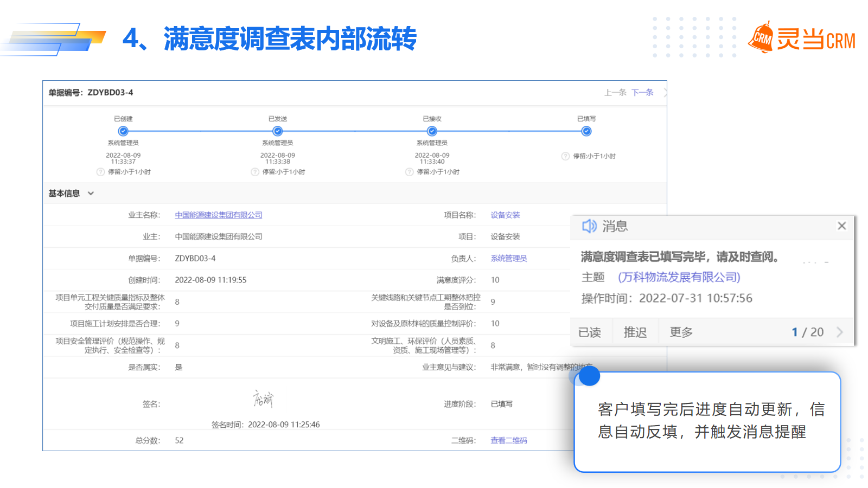868x488 pixels.
Task: Collapse the 基本信息 section
Action: pos(91,194)
